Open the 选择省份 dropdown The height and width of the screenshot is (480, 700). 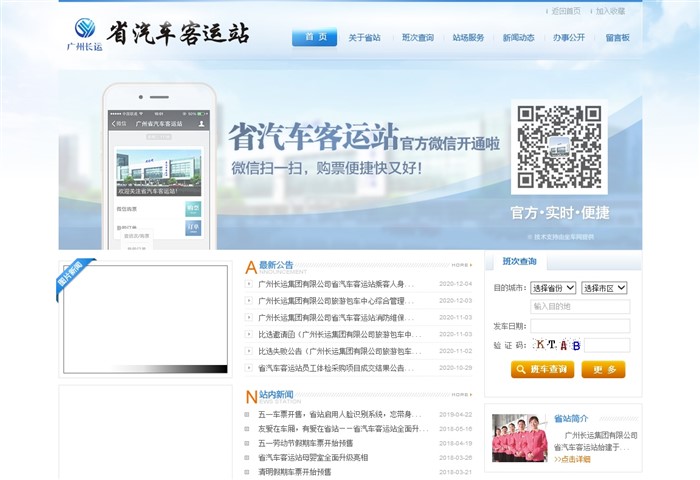click(x=553, y=288)
